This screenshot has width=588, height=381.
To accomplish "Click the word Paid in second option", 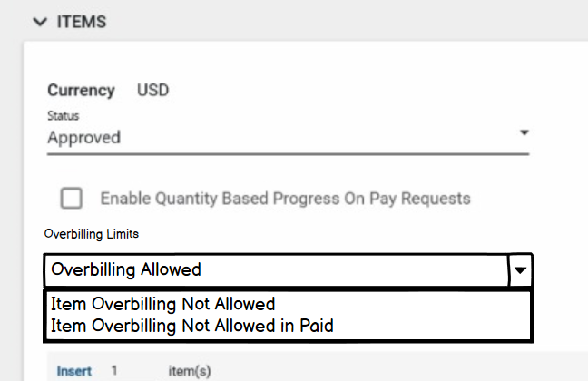I will (316, 325).
